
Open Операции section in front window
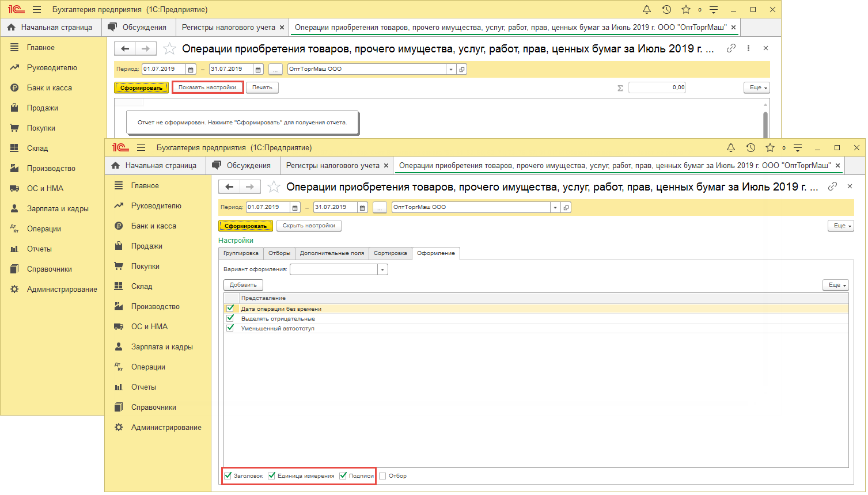148,367
